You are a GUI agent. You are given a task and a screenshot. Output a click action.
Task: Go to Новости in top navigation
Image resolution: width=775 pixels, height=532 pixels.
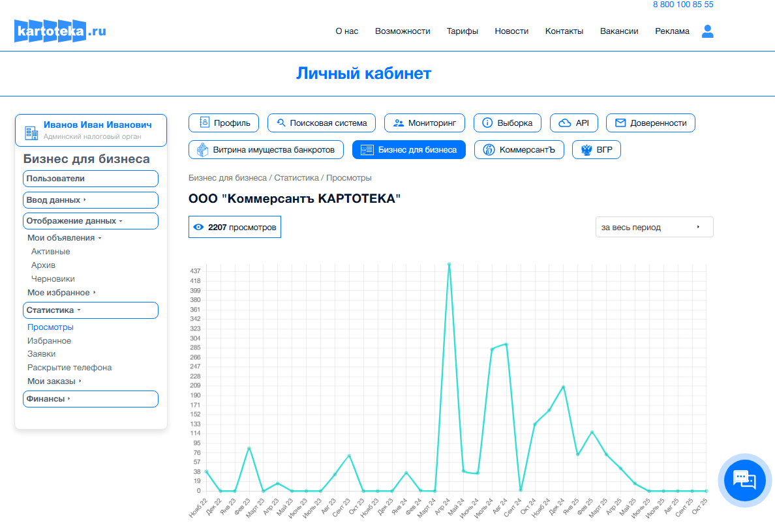click(511, 31)
